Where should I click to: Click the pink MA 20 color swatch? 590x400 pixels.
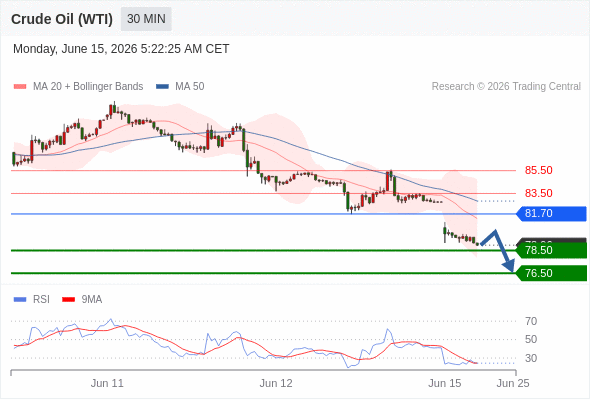20,87
